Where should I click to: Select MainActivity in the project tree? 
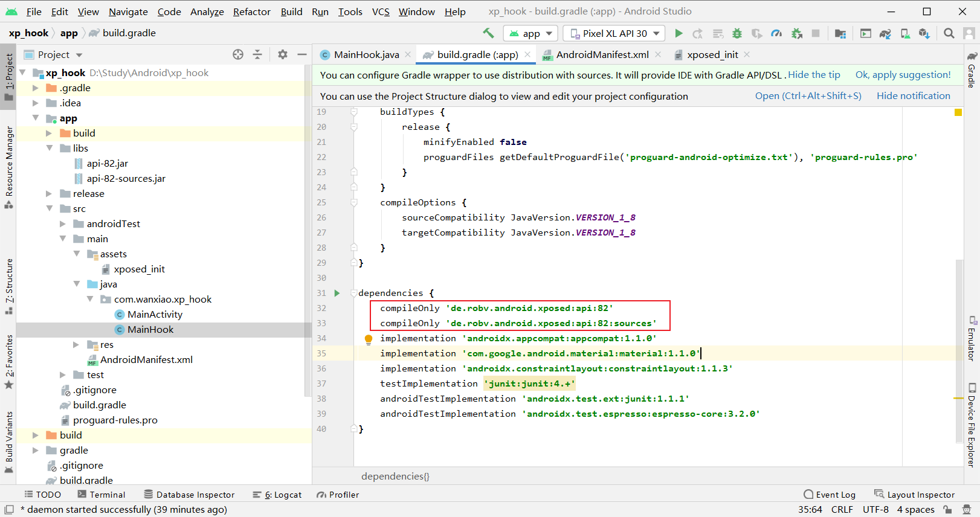(155, 314)
